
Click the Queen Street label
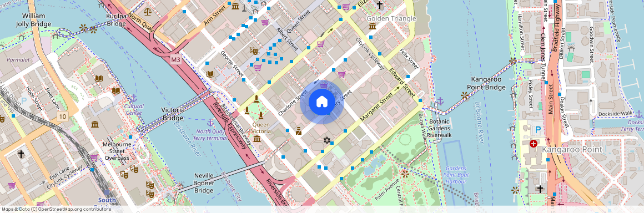point(298,22)
